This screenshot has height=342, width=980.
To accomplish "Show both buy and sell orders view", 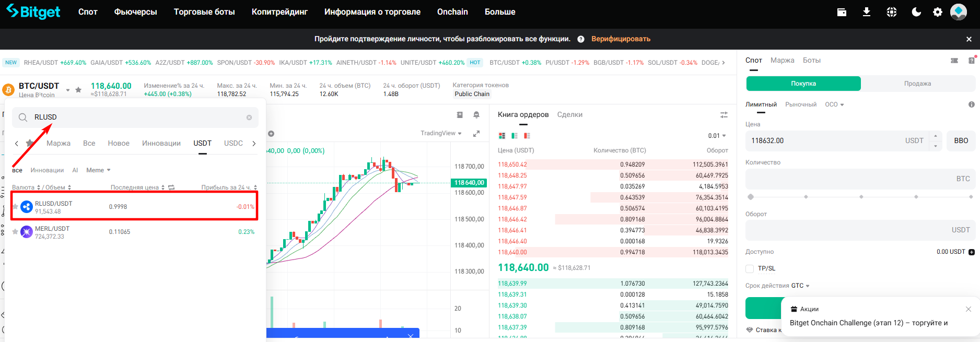I will click(x=502, y=136).
